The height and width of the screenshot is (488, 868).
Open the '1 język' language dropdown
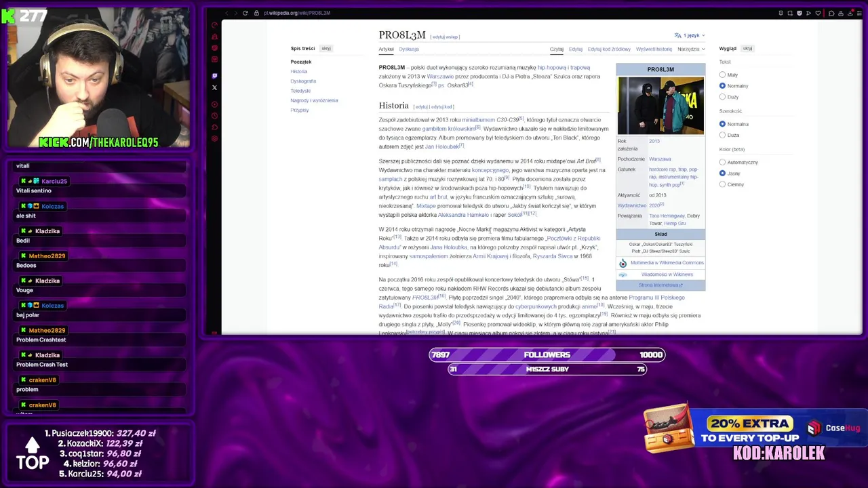point(690,35)
